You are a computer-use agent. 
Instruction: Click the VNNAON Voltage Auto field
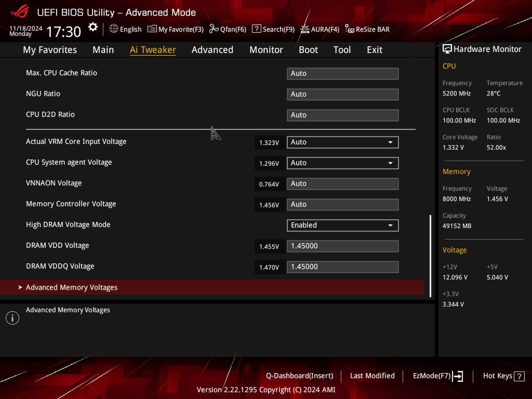click(x=343, y=184)
